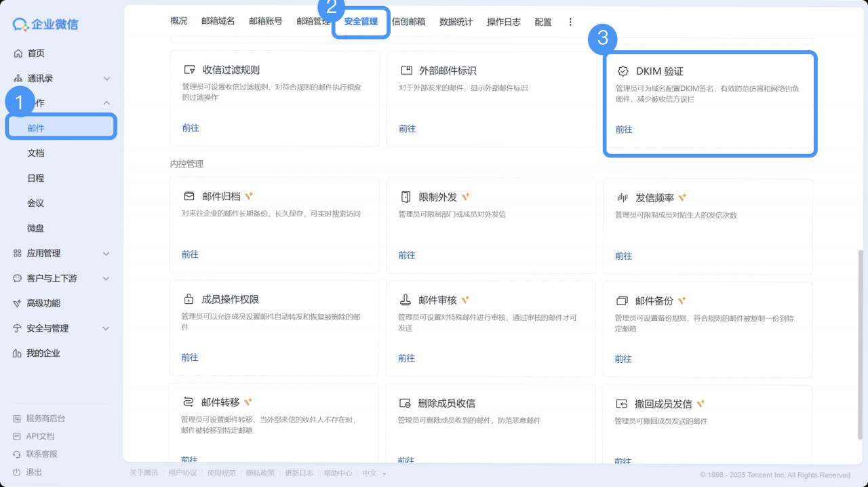Click the 企业微信 logo icon

(21, 24)
